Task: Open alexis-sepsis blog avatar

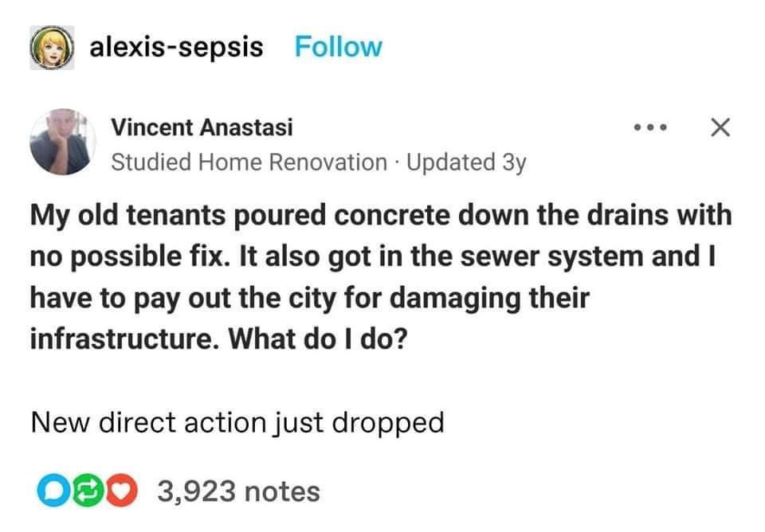Action: click(x=53, y=48)
